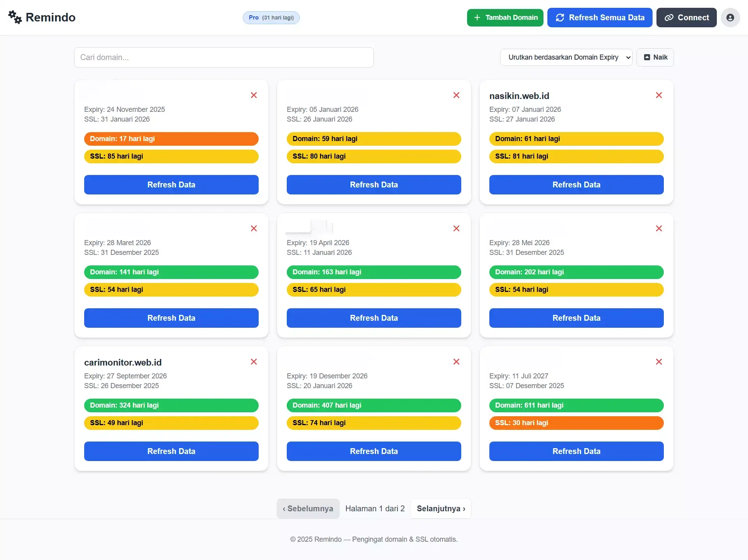Viewport: 748px width, 560px height.
Task: Click the SSL: 65 hari lagi bar
Action: (x=374, y=290)
